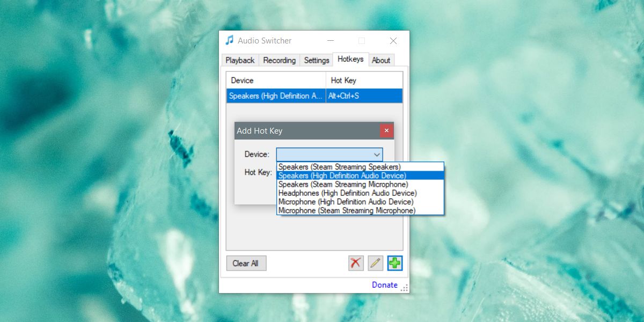
Task: Switch to the Recording tab
Action: [x=279, y=60]
